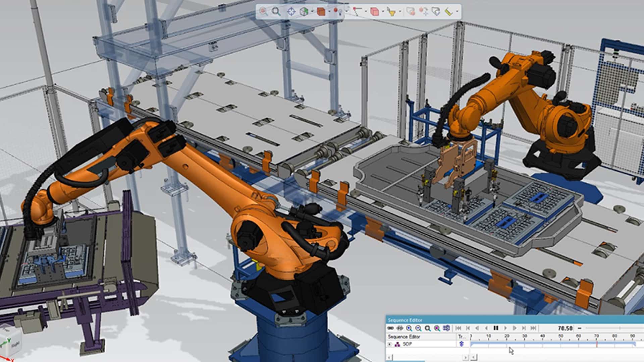Click the orange cube display mode icon
Screen dimensions: 644x362
(x=321, y=11)
